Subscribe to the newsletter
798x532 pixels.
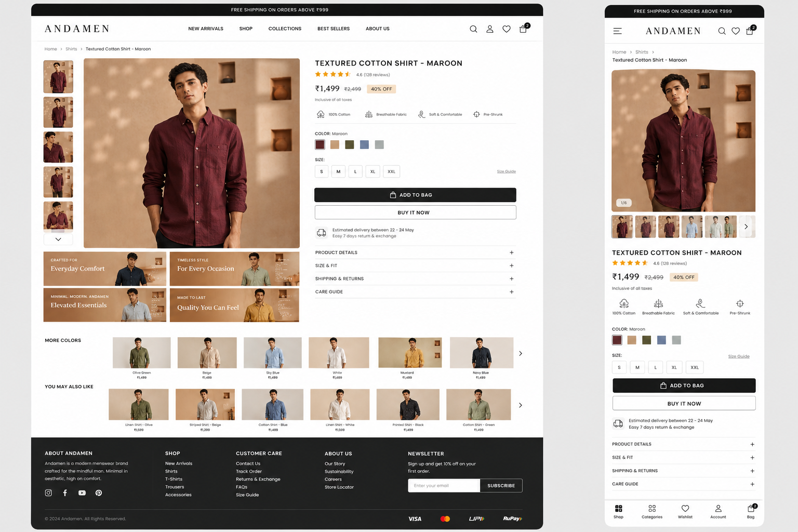(x=501, y=486)
